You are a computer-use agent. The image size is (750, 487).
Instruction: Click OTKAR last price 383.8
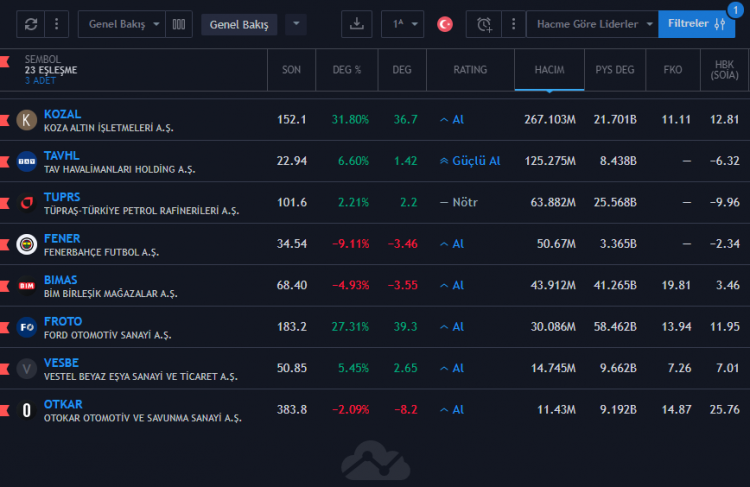pyautogui.click(x=292, y=410)
